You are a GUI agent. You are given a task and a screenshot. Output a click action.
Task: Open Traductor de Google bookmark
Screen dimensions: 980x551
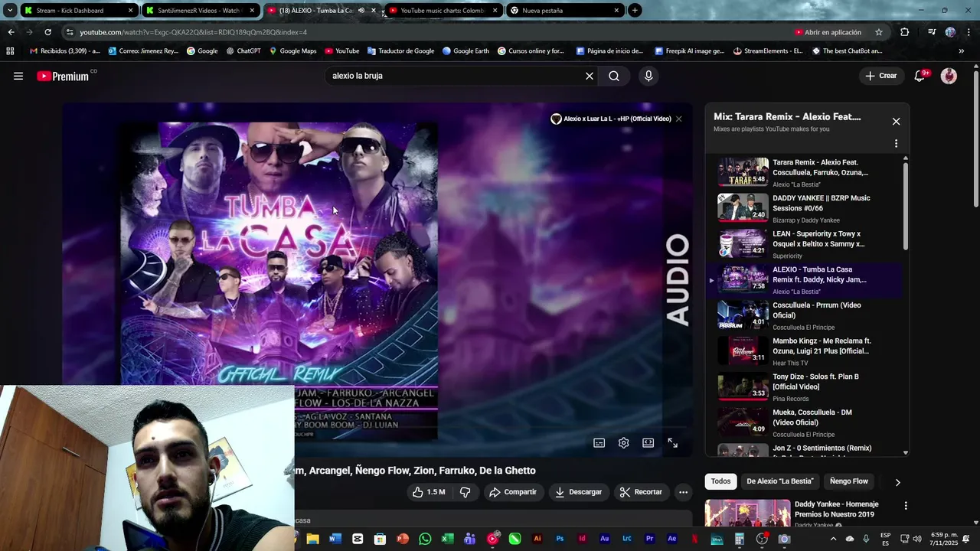pyautogui.click(x=400, y=51)
